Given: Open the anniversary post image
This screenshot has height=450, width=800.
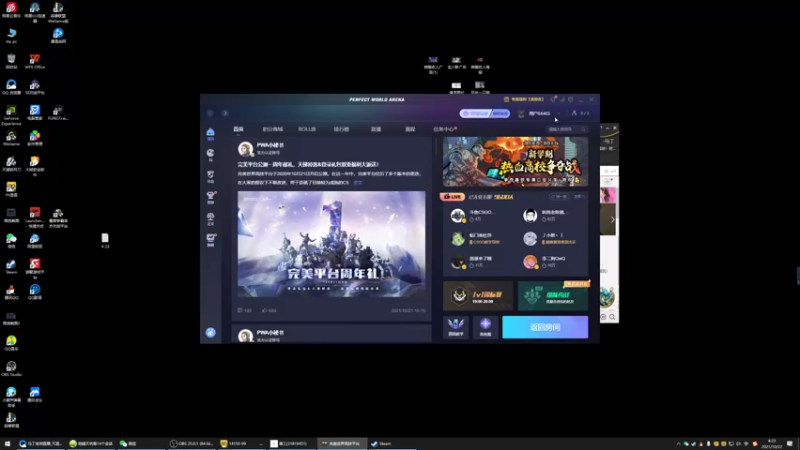Looking at the screenshot, I should [331, 244].
